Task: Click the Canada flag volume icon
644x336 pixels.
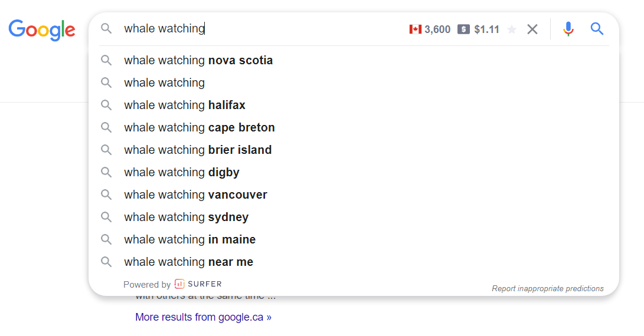Action: 416,29
